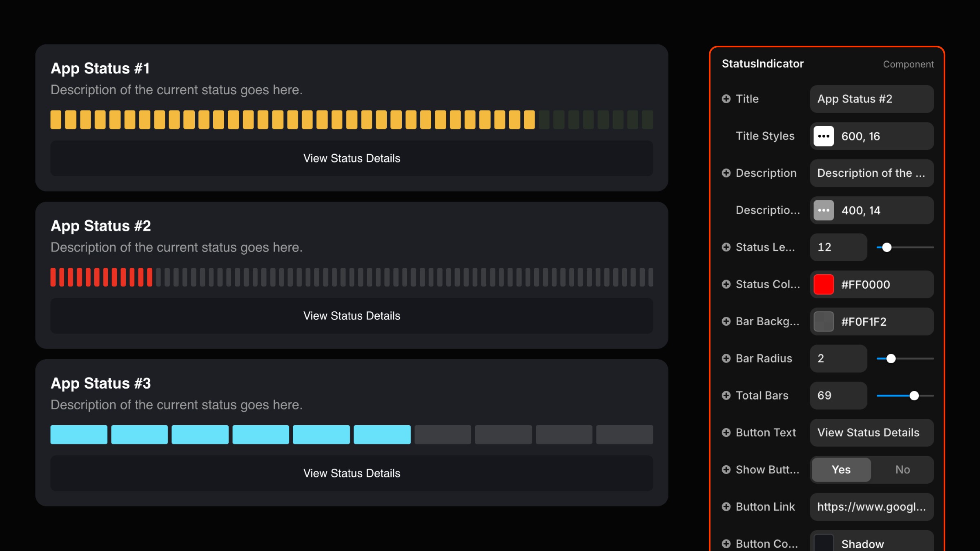Screen dimensions: 980x551
Task: Open the Title Styles ellipsis icon
Action: (x=824, y=136)
